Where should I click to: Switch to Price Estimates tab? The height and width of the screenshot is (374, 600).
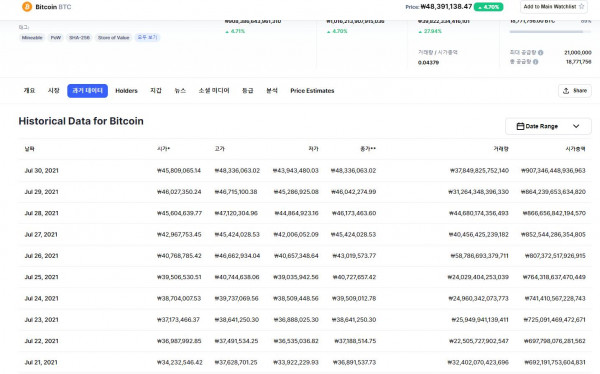(x=312, y=91)
